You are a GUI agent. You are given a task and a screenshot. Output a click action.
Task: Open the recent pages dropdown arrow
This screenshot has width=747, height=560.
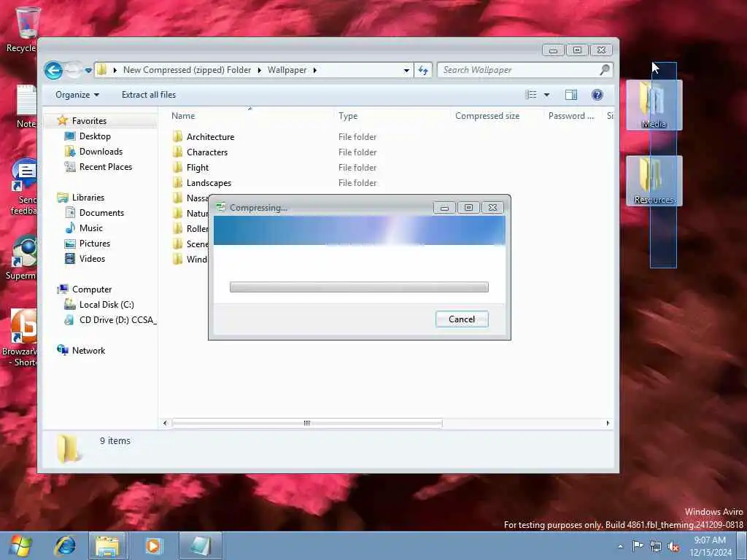pyautogui.click(x=88, y=71)
